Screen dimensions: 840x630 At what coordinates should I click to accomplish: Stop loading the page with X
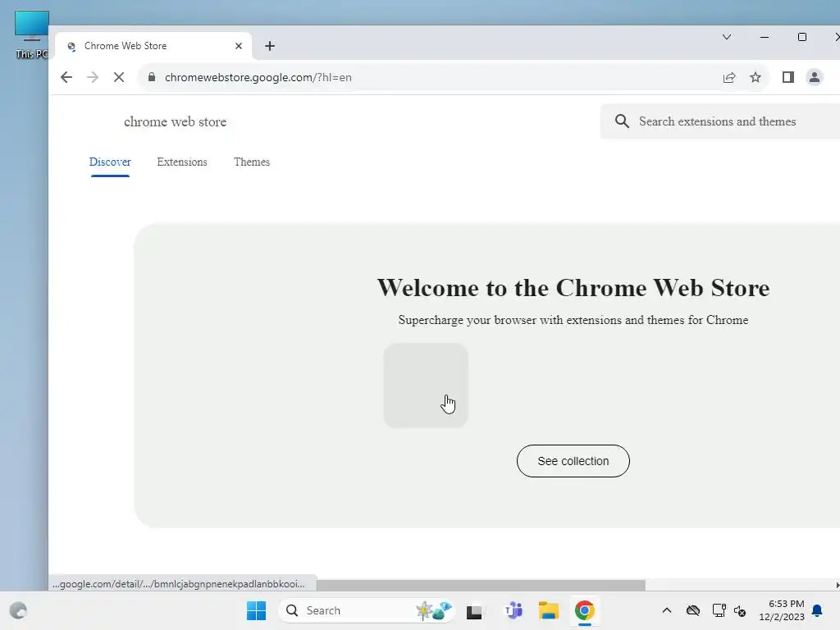click(119, 77)
